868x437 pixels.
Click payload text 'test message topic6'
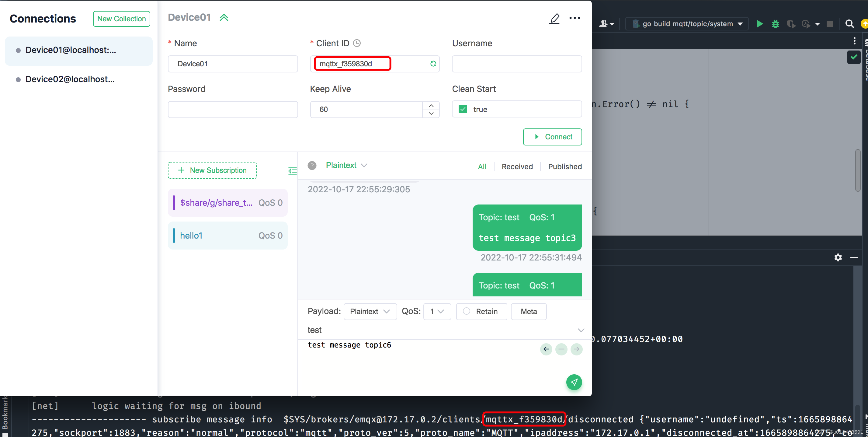coord(349,345)
